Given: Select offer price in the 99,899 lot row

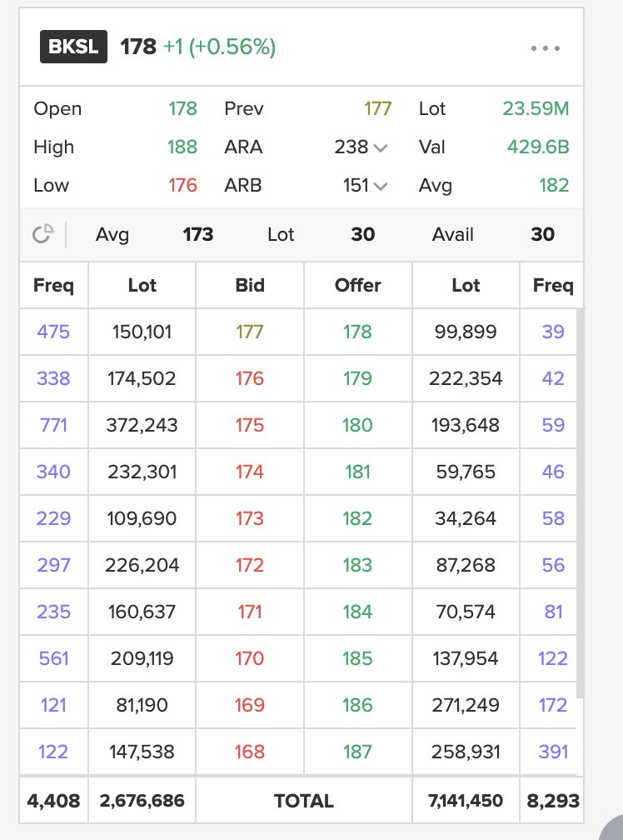Looking at the screenshot, I should [x=357, y=332].
